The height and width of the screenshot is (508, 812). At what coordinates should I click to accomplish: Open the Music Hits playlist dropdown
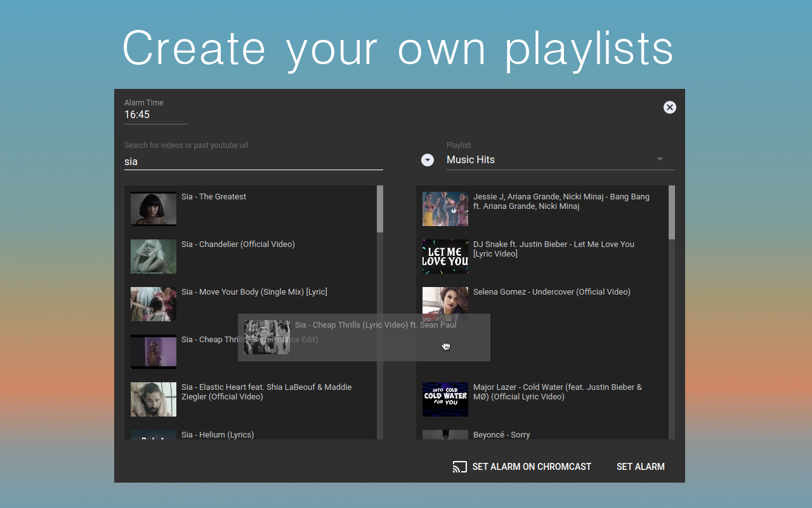561,159
